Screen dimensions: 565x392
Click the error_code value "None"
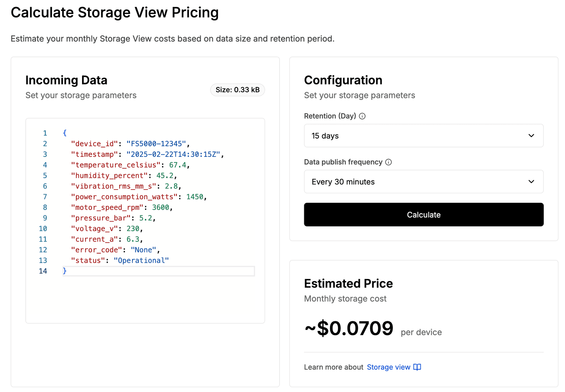(x=143, y=250)
